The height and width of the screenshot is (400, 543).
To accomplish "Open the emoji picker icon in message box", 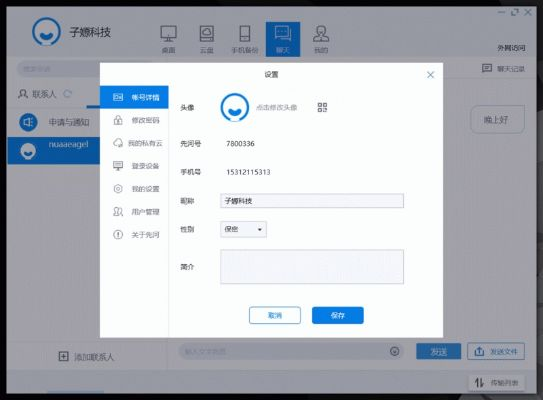I will (x=394, y=352).
